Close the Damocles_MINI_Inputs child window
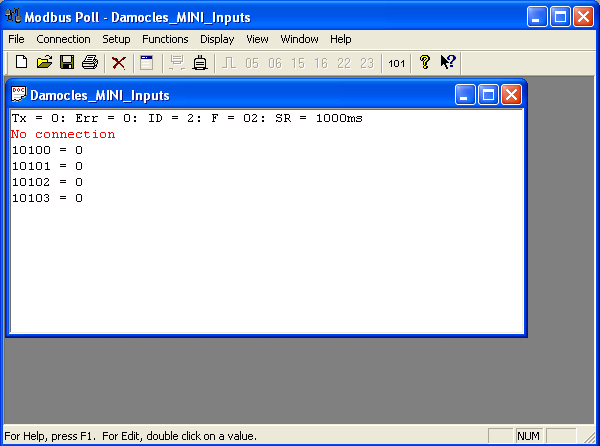600x446 pixels. click(x=512, y=94)
